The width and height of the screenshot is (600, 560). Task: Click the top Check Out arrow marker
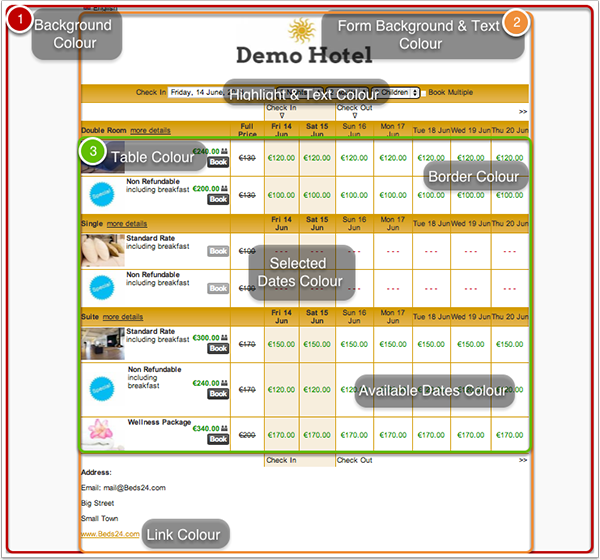(355, 115)
